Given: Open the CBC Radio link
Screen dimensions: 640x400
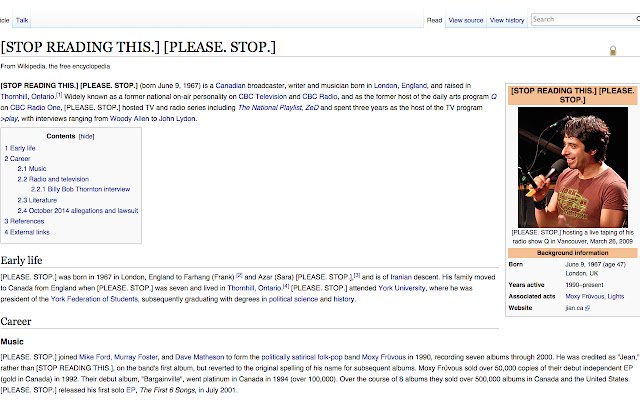Looking at the screenshot, I should pos(320,97).
